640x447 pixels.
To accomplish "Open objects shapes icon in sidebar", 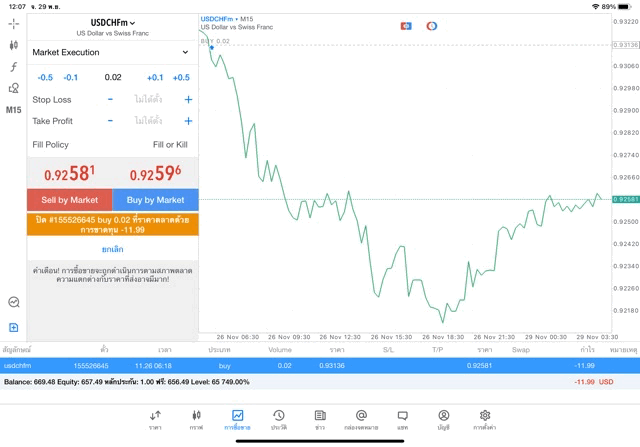I will [13, 88].
